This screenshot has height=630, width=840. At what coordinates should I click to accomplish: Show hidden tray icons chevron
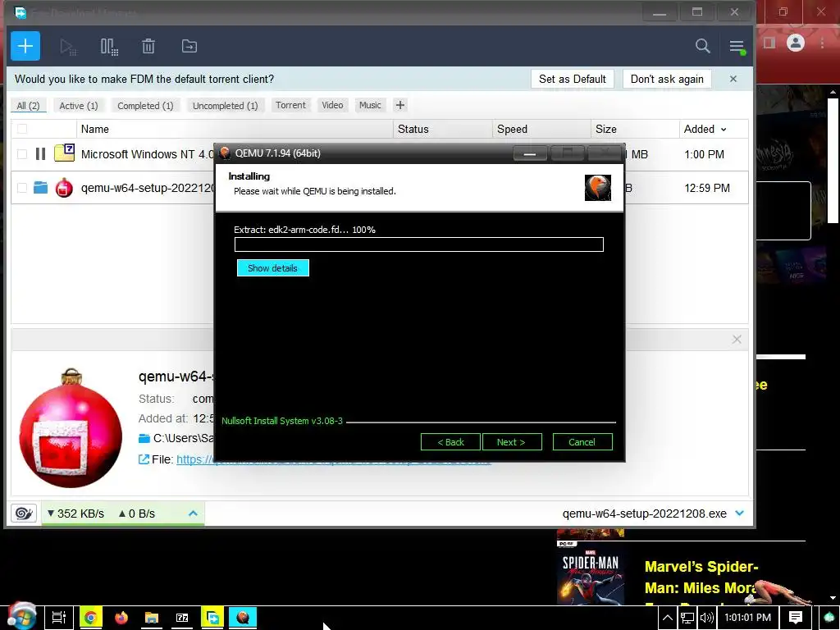(x=668, y=618)
